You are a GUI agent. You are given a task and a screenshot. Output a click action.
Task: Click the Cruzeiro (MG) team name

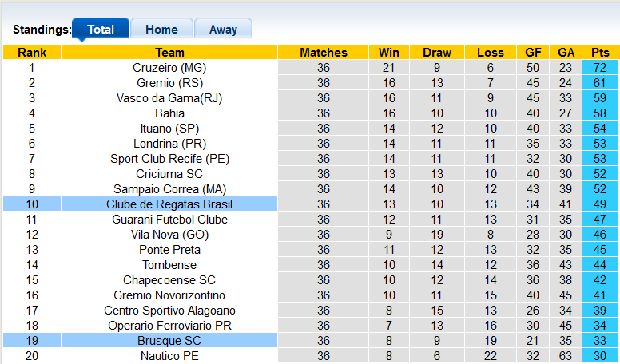(x=169, y=68)
